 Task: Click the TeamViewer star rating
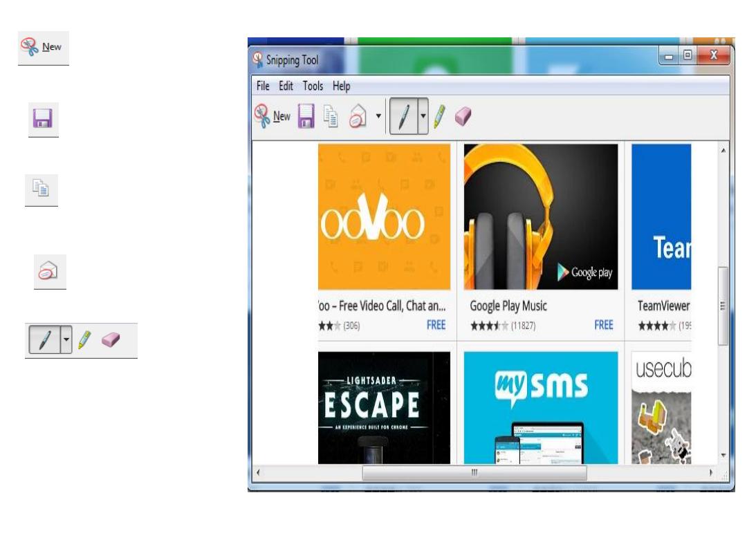click(x=657, y=326)
